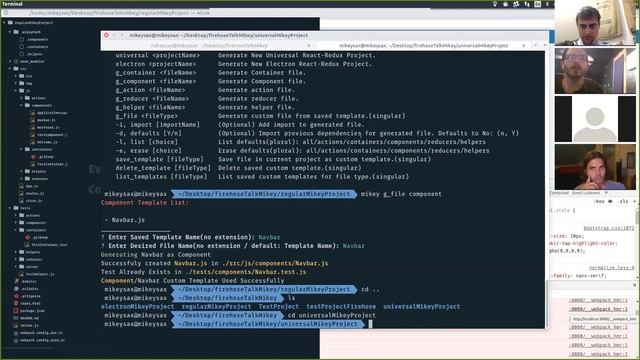Select .helpers entry under .mikeyPath
The image size is (640, 360).
click(x=34, y=54)
